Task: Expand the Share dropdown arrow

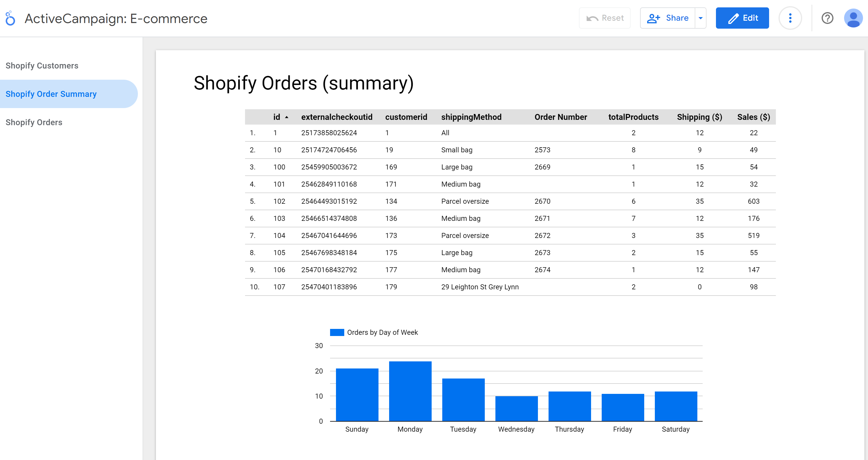Action: point(701,18)
